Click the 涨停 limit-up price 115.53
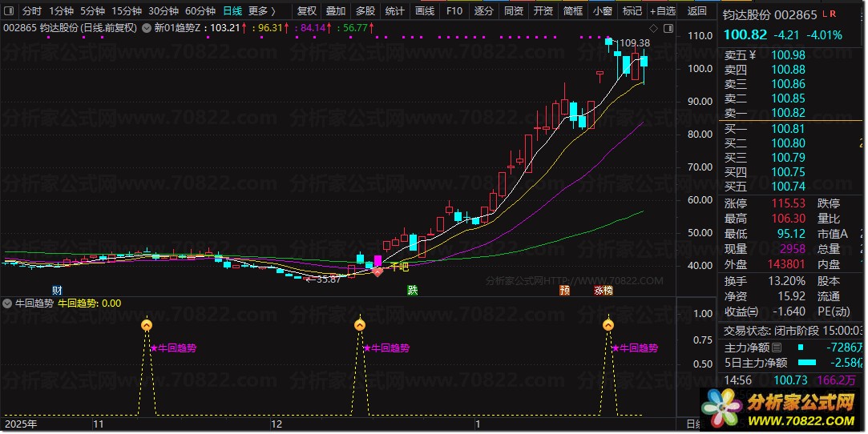Image resolution: width=868 pixels, height=434 pixels. [789, 203]
